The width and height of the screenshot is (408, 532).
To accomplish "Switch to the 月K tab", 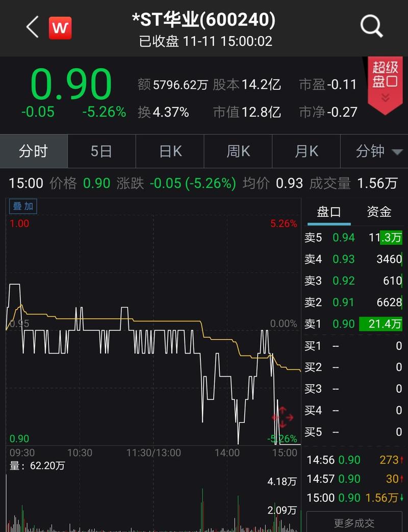I will 306,151.
